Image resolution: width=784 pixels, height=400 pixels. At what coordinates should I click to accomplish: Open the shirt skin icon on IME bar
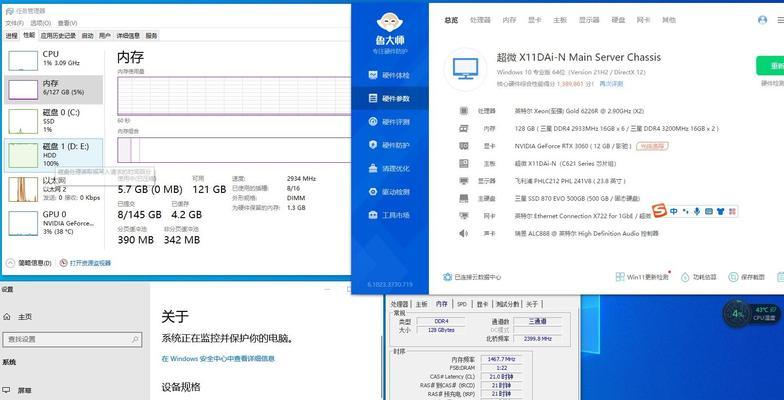click(x=720, y=212)
